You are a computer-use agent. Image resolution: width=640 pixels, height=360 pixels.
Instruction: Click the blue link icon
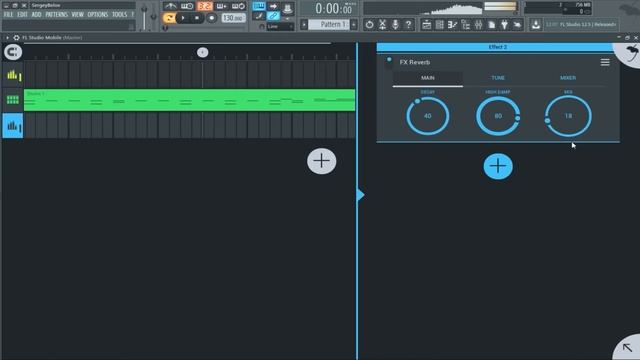(x=273, y=16)
